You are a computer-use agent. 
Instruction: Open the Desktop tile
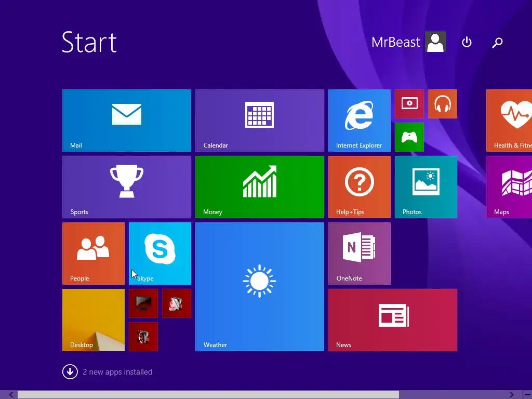point(94,320)
